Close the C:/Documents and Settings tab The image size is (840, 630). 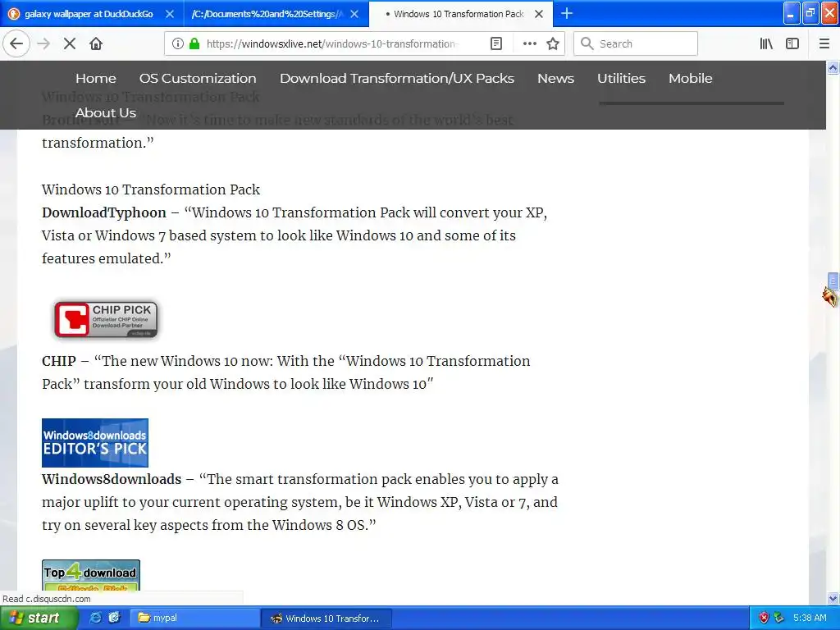coord(354,14)
